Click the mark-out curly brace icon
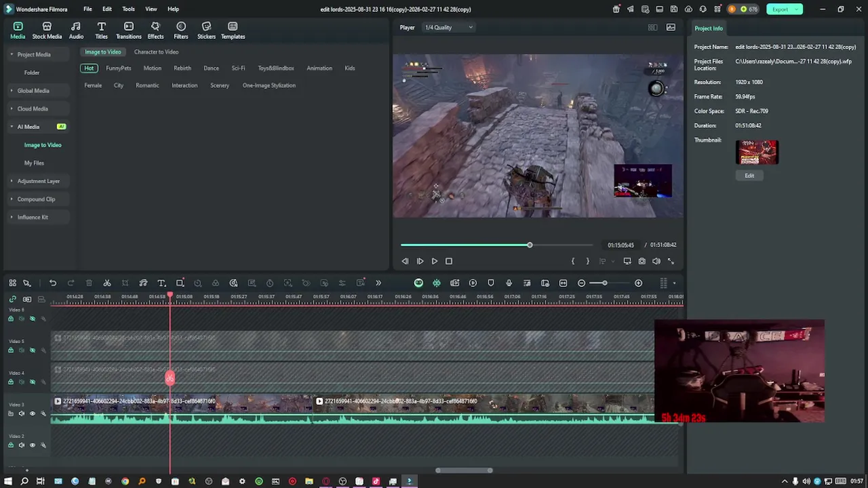This screenshot has width=868, height=488. (587, 261)
